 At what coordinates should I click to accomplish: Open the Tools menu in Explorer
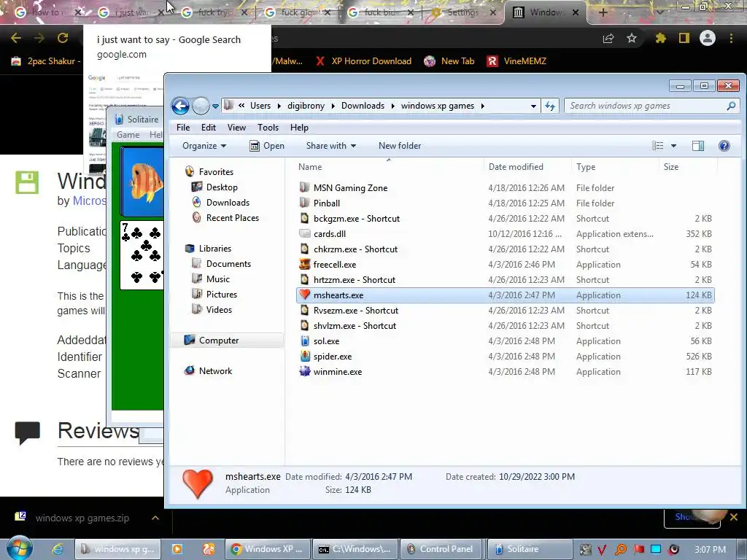268,128
